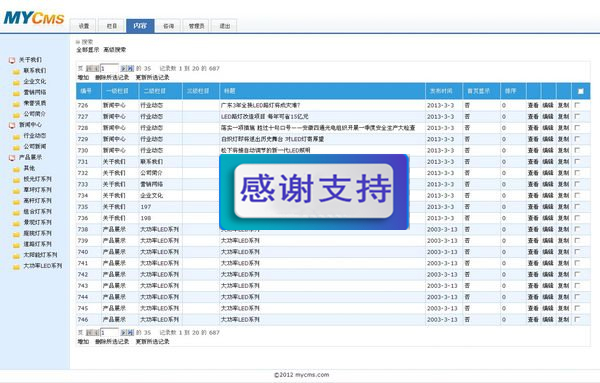Click the folder icon beside 太阳能灯系列
Screen dimensions: 600x383
16,255
